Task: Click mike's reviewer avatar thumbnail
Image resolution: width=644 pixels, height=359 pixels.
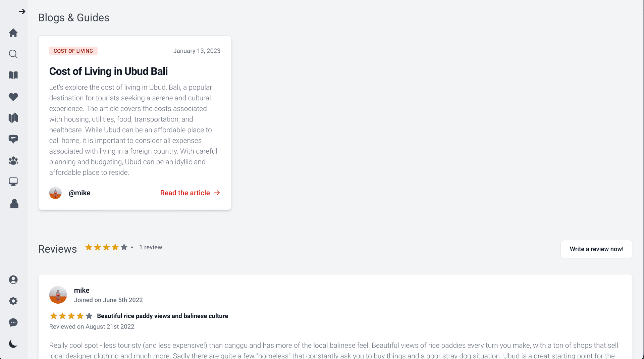Action: pos(58,295)
